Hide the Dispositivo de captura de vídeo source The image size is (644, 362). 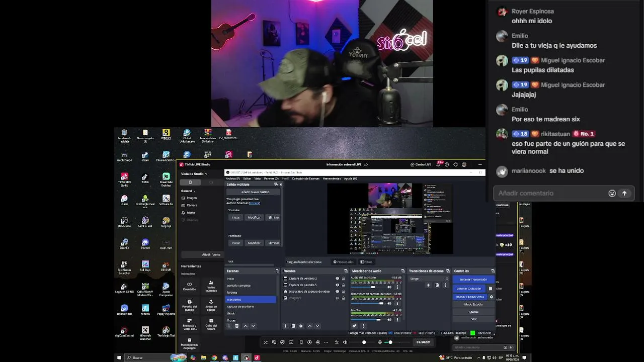[337, 292]
